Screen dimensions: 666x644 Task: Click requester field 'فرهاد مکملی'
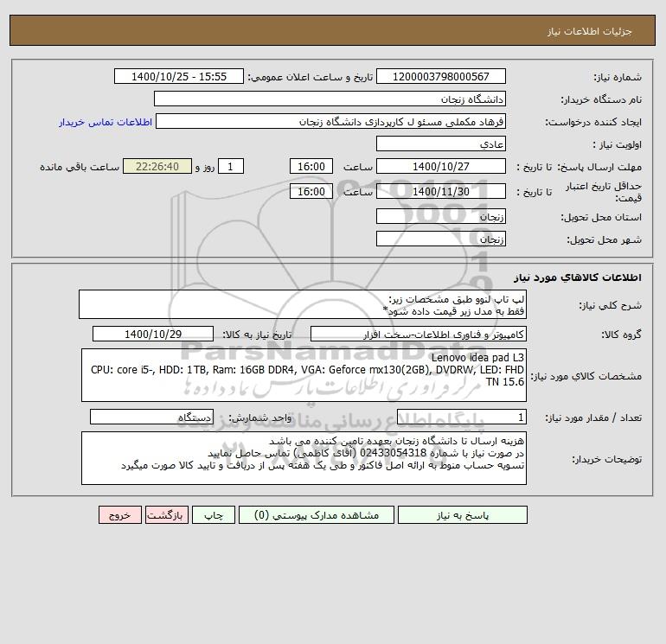(330, 121)
